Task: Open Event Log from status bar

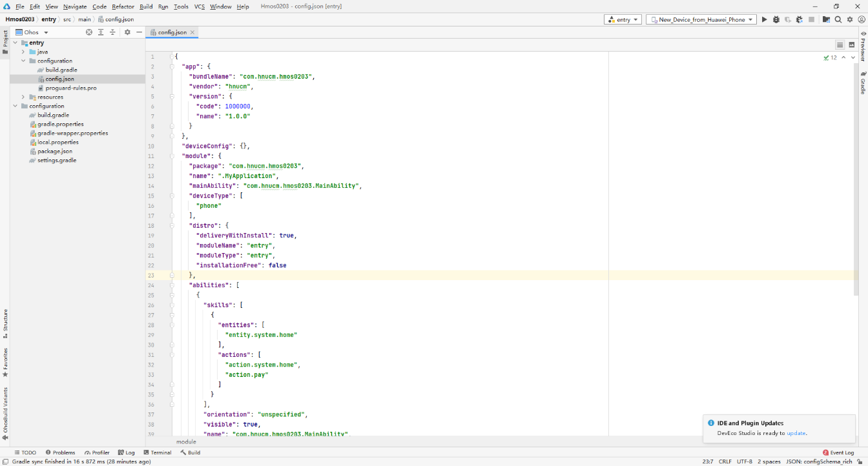Action: pyautogui.click(x=838, y=452)
